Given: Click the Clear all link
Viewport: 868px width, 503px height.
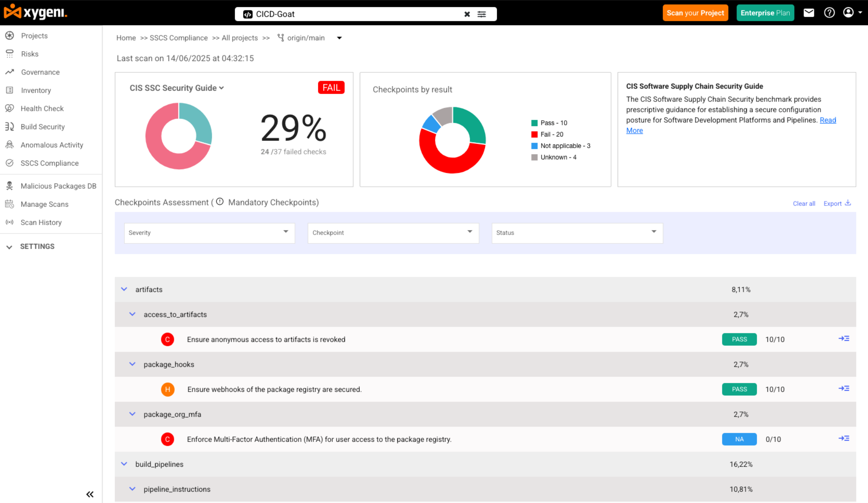Looking at the screenshot, I should 804,203.
